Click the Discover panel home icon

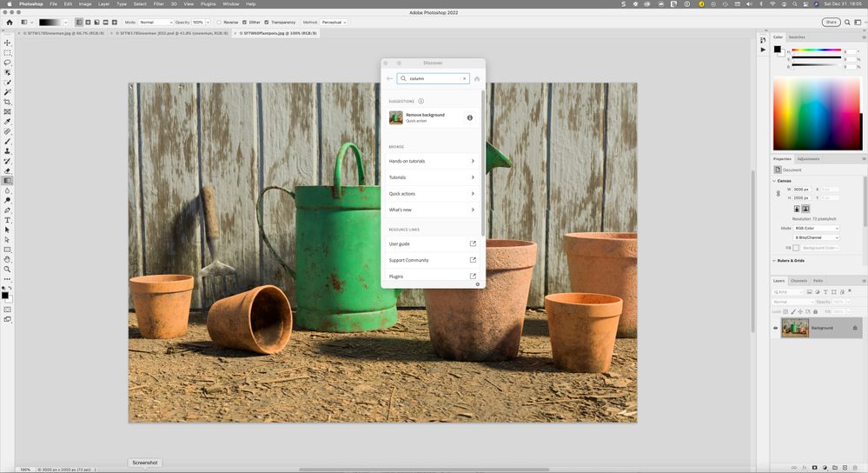tap(477, 78)
